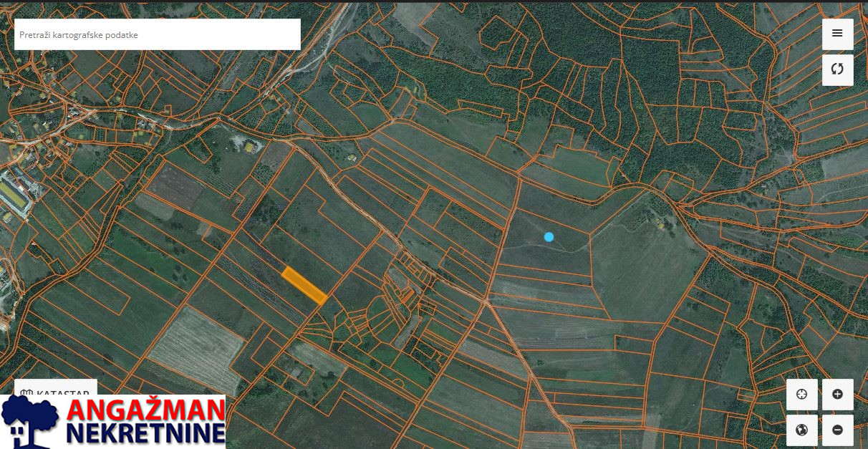The width and height of the screenshot is (868, 449).
Task: Click the red ANGAŽMAN word in logo
Action: 145,410
